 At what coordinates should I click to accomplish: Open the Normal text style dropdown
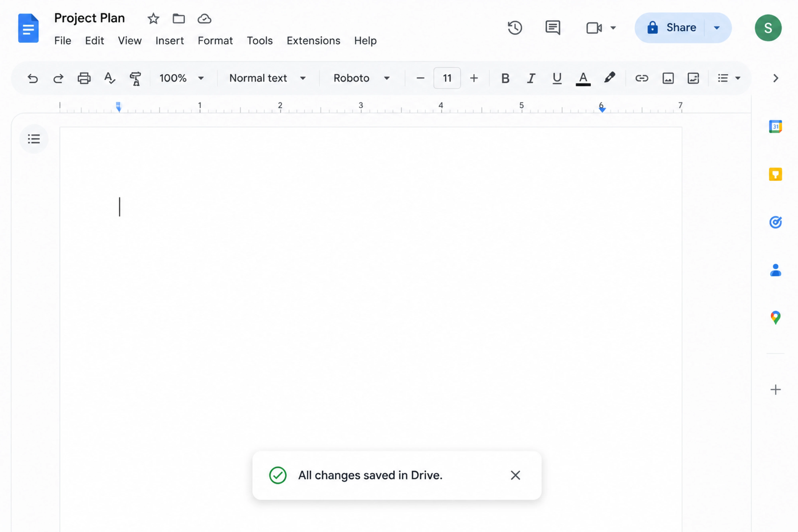tap(268, 78)
